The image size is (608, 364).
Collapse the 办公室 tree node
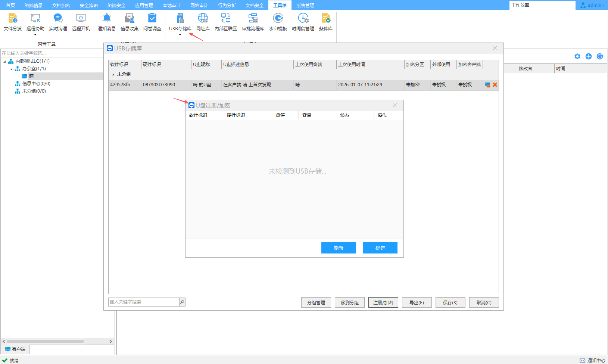pyautogui.click(x=11, y=69)
